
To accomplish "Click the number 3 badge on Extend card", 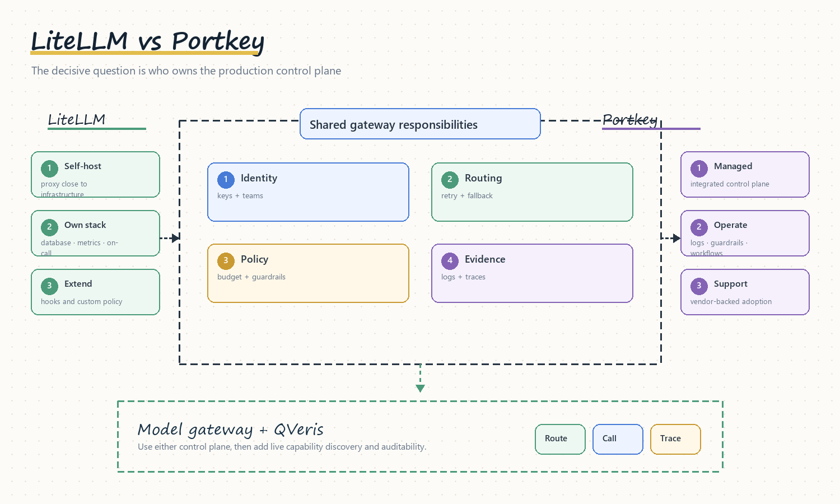I will [49, 286].
